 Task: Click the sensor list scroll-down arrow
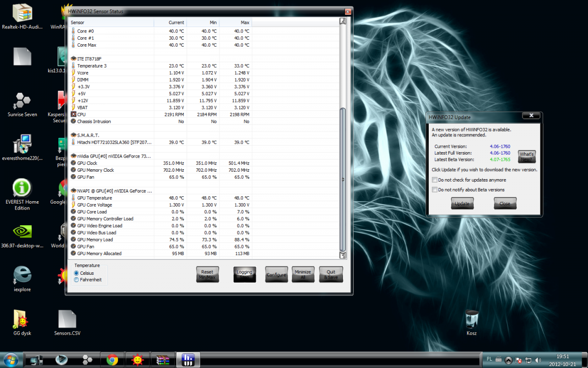click(343, 255)
